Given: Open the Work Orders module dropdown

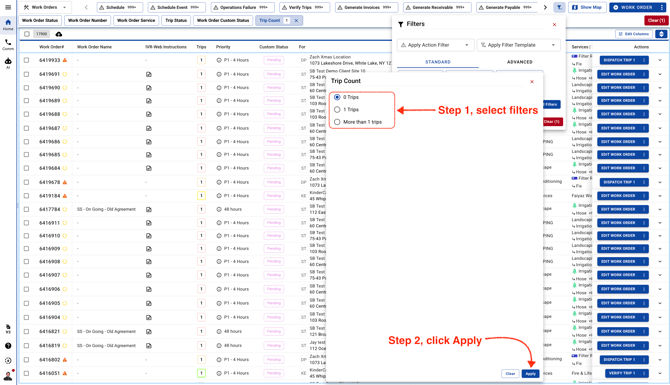Looking at the screenshot, I should [x=45, y=7].
